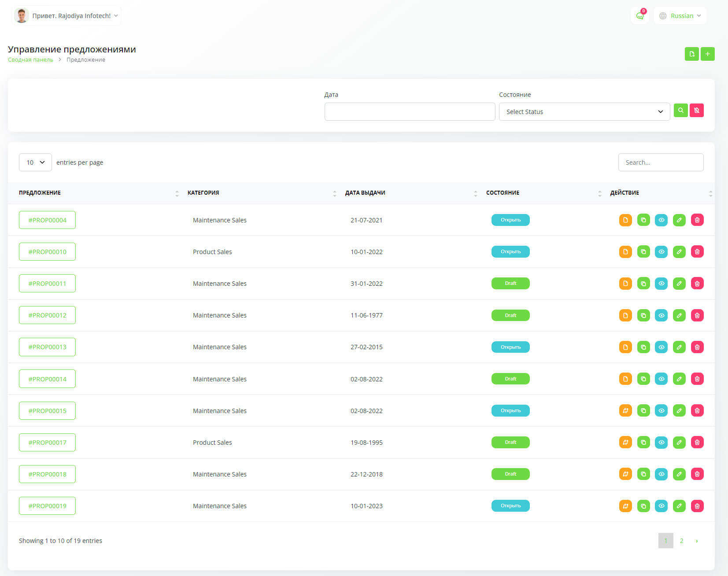Duplicate proposal #PROP00010 using copy icon
The width and height of the screenshot is (728, 576).
(643, 252)
